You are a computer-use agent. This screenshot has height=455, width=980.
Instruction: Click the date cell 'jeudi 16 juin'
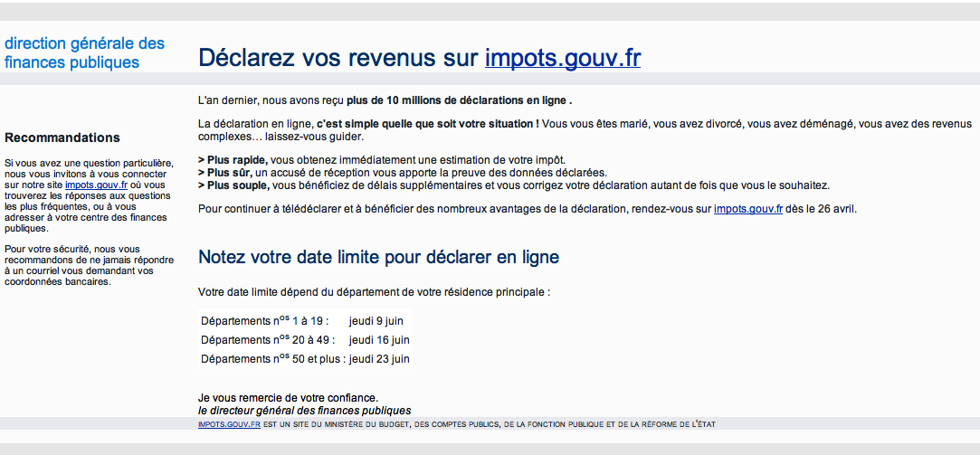(x=379, y=340)
